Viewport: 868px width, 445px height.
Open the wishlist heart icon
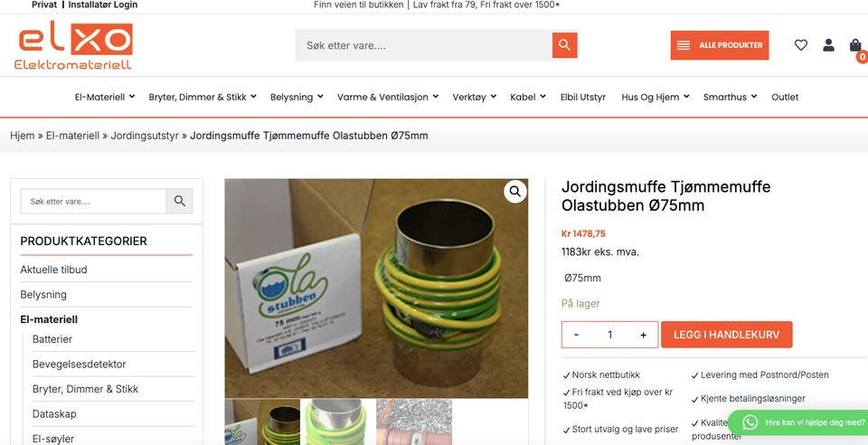pos(800,45)
